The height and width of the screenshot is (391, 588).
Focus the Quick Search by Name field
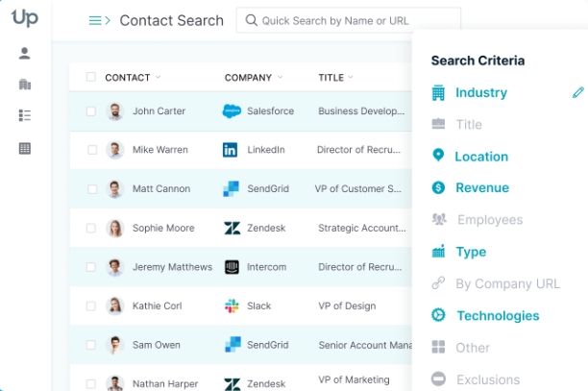click(349, 20)
